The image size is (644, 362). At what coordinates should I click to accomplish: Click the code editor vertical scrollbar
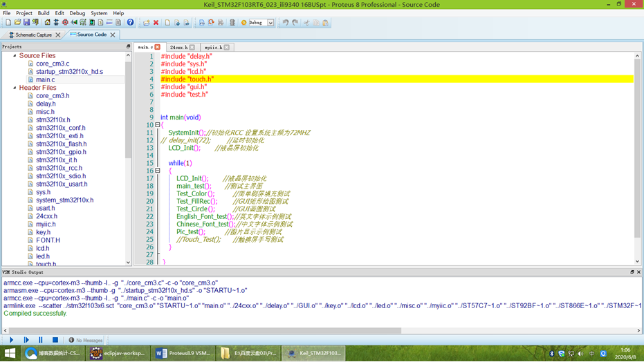pos(637,148)
